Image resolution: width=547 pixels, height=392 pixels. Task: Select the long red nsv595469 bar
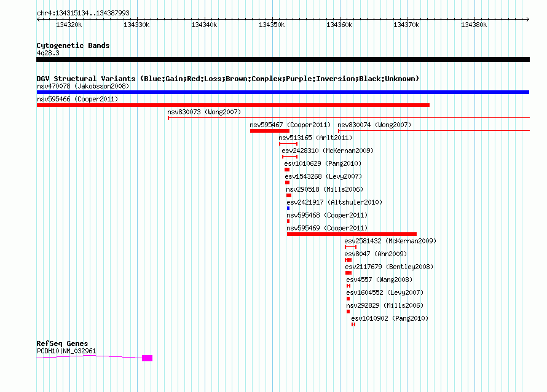[352, 234]
